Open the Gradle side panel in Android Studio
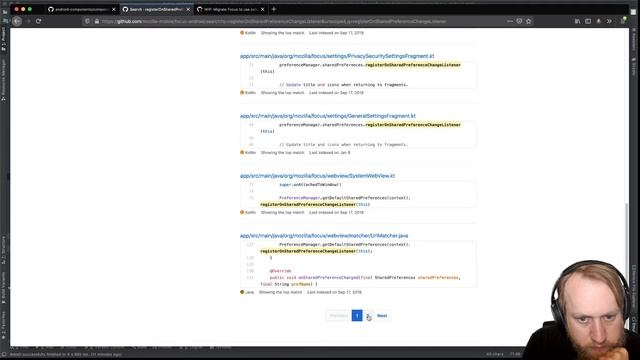The width and height of the screenshot is (640, 360). point(634,67)
